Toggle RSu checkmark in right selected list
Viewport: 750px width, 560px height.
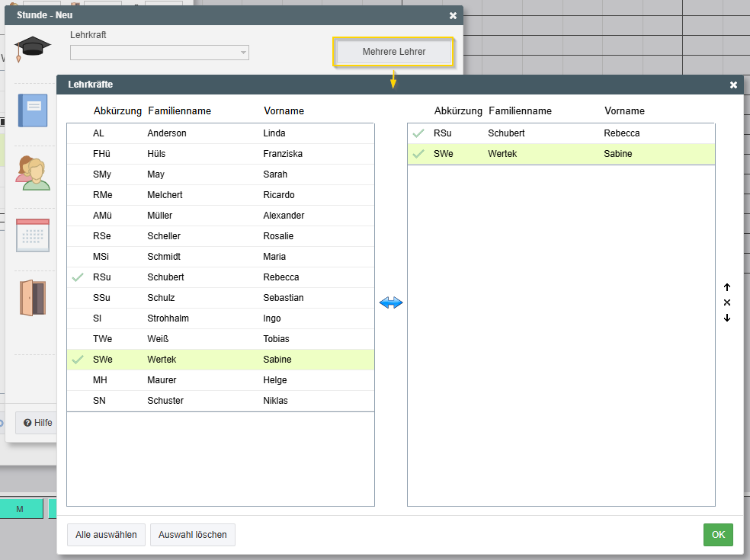coord(418,133)
